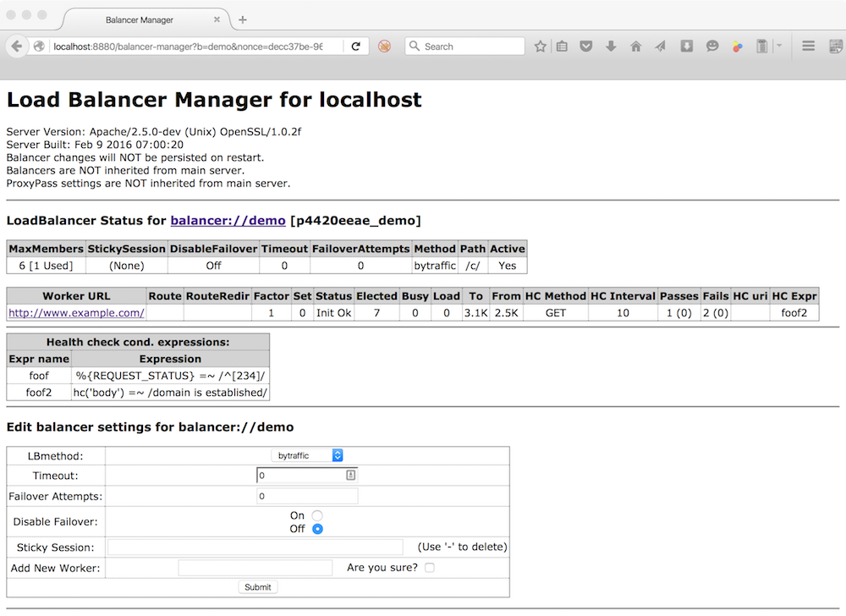
Task: Submit the balancer settings form
Action: click(x=257, y=586)
